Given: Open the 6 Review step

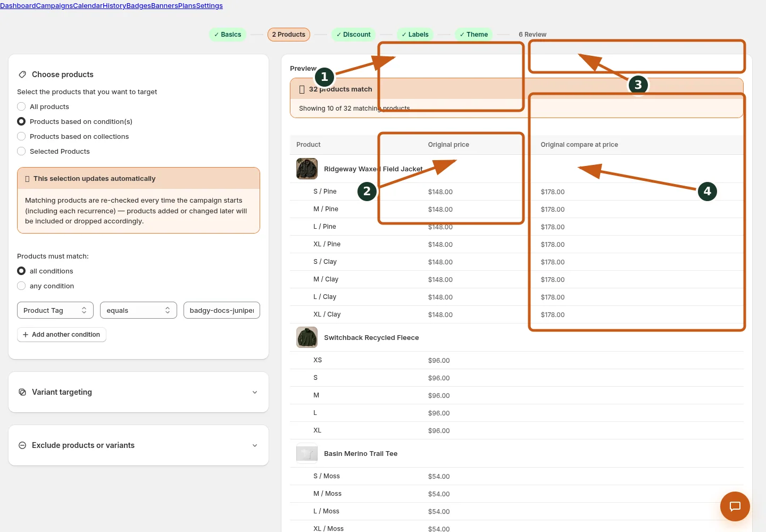Looking at the screenshot, I should click(532, 35).
